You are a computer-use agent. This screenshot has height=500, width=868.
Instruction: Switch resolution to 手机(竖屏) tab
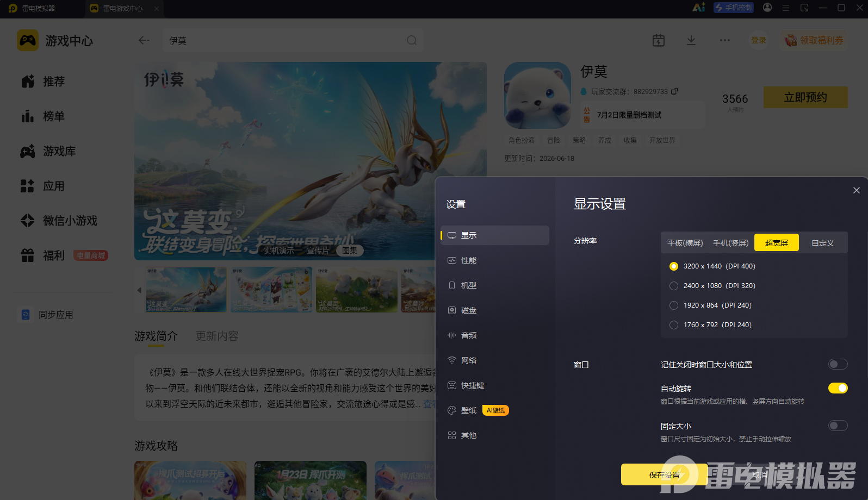[730, 243]
